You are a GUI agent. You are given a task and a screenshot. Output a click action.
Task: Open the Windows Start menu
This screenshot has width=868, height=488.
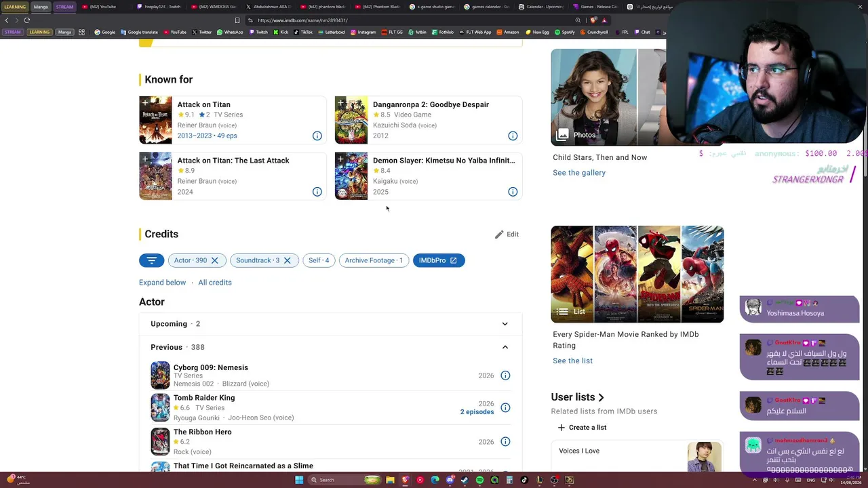tap(299, 480)
